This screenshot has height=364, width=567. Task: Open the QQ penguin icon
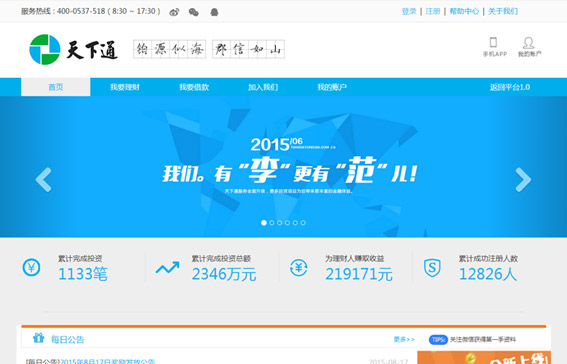coord(214,12)
